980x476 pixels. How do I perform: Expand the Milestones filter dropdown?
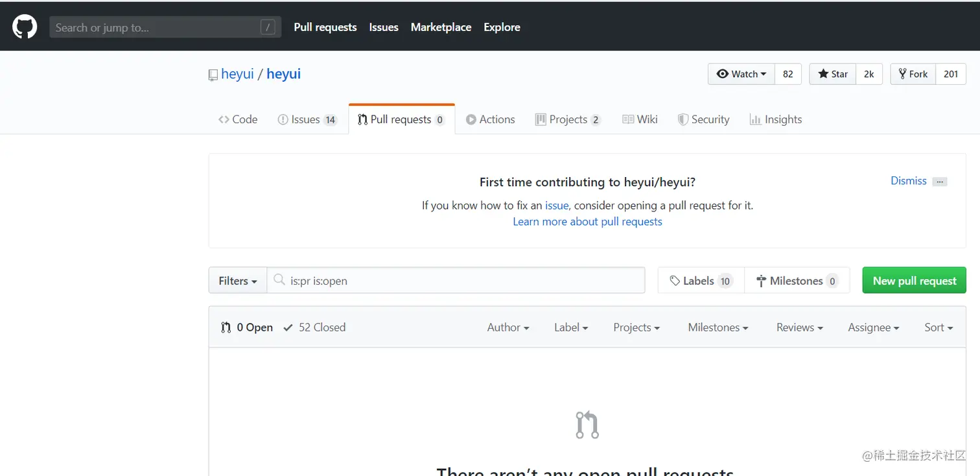tap(718, 327)
